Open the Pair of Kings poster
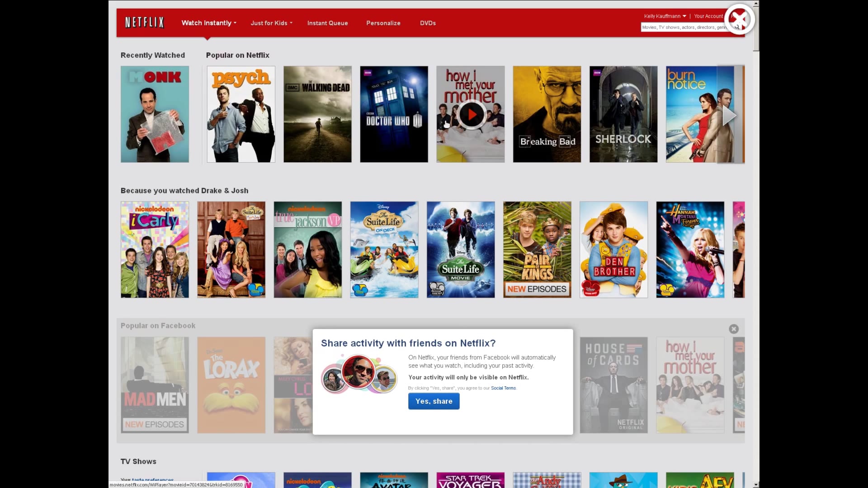Viewport: 868px width, 488px height. click(537, 250)
